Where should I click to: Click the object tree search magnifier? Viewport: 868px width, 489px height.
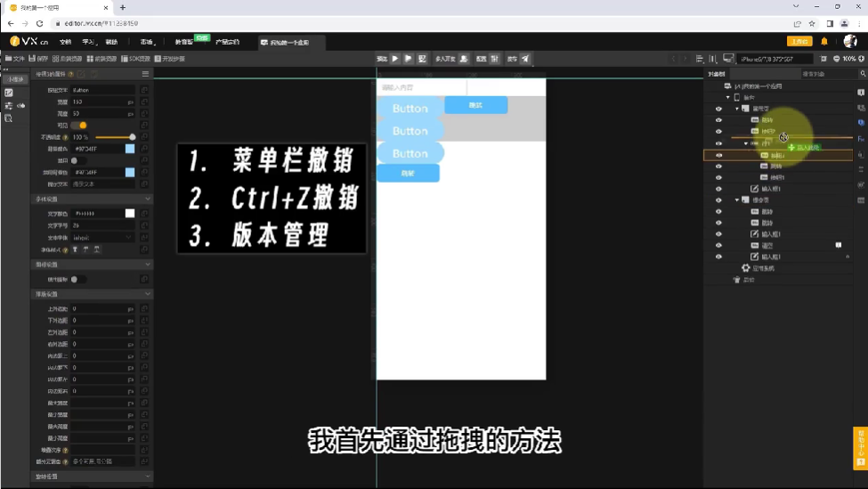[863, 74]
